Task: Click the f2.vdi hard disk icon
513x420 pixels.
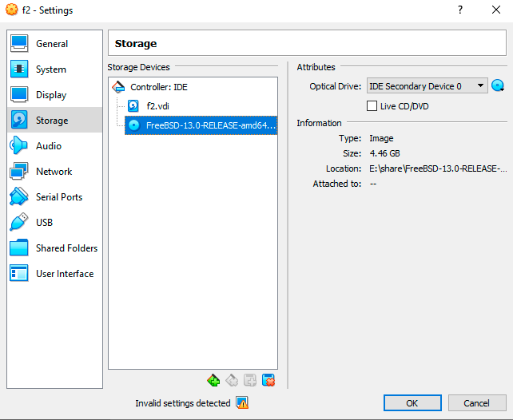Action: [133, 106]
